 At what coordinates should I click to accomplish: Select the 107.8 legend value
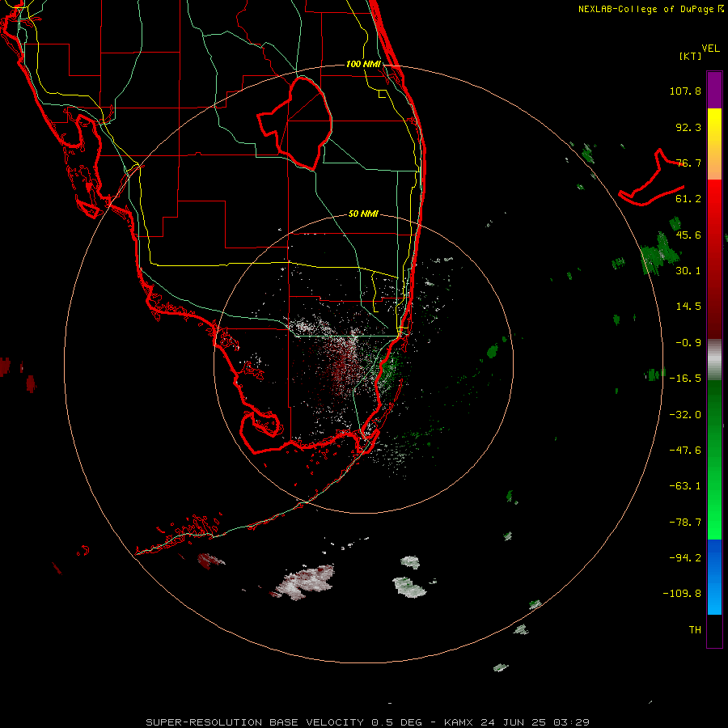(685, 91)
